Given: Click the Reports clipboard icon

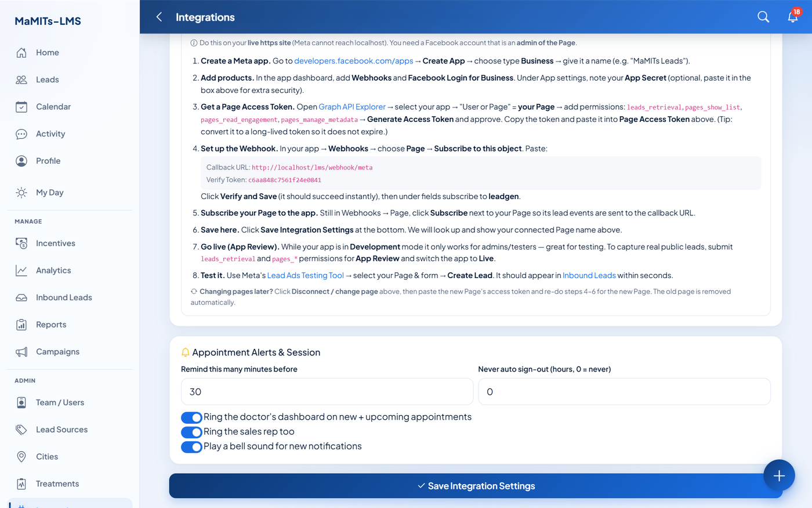Looking at the screenshot, I should (x=21, y=325).
